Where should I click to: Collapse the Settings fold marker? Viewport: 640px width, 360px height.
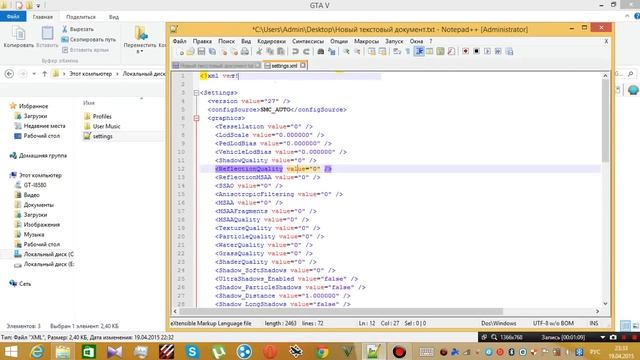pos(196,93)
